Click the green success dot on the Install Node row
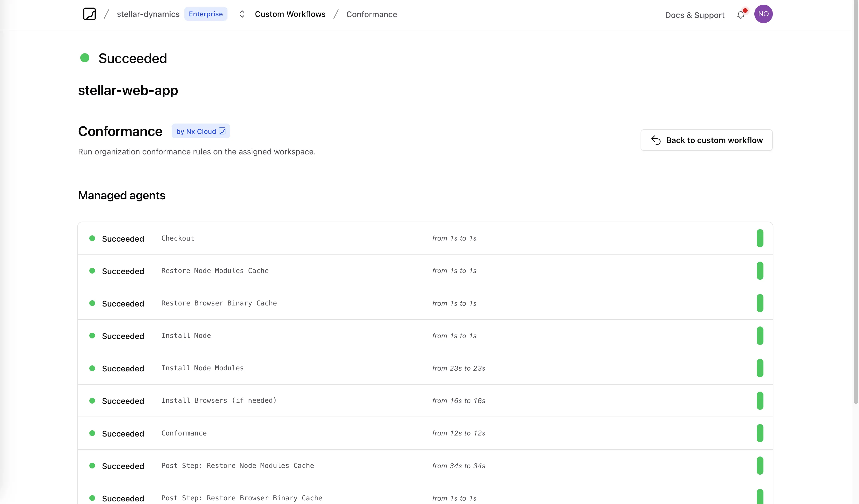The height and width of the screenshot is (504, 859). [92, 336]
